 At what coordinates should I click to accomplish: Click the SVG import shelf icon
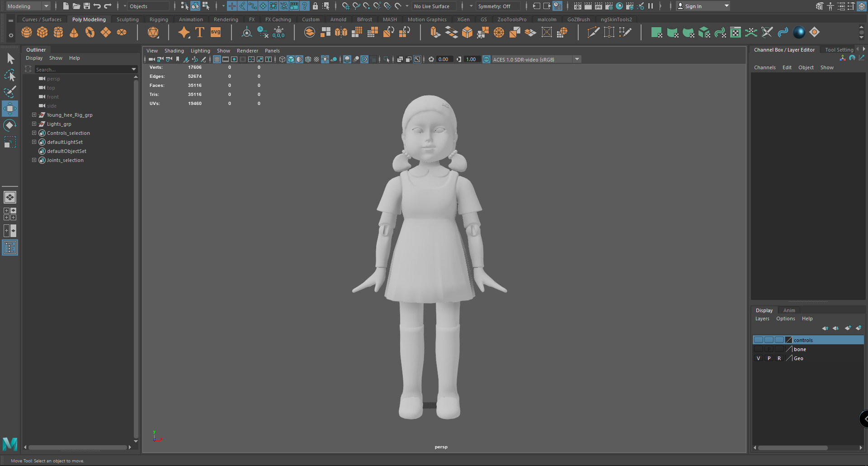coord(216,32)
